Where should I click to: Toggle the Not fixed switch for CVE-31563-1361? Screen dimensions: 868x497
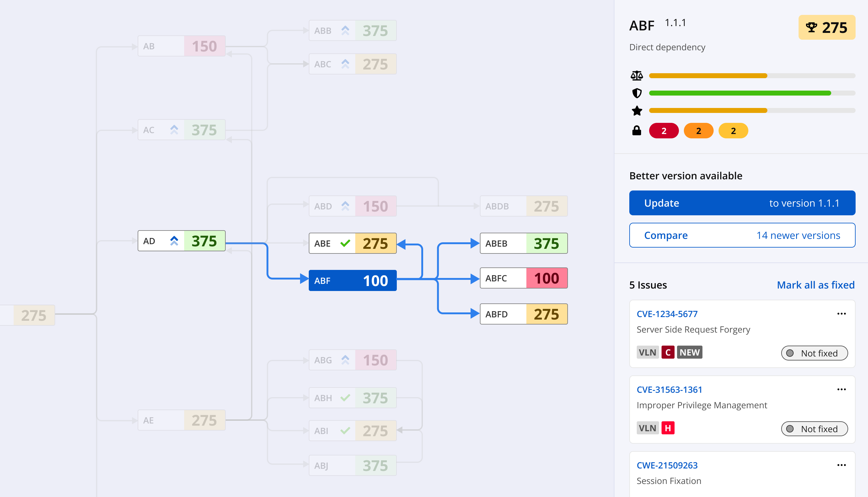tap(814, 429)
